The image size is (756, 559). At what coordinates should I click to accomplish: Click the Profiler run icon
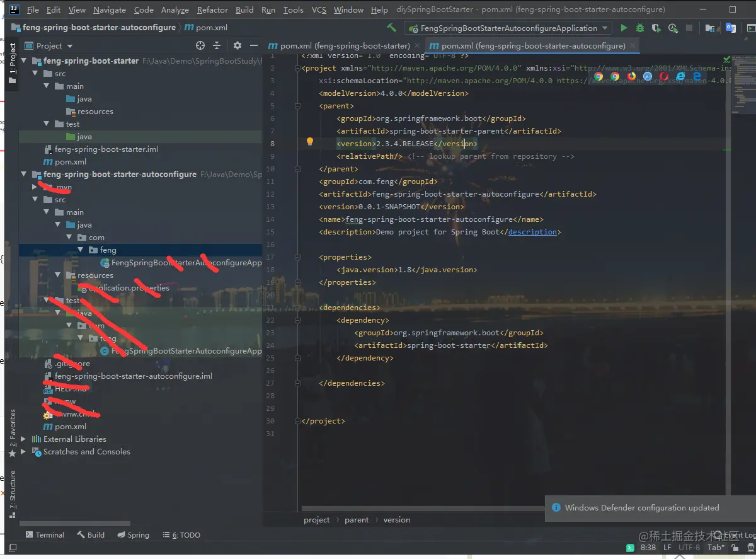[673, 28]
